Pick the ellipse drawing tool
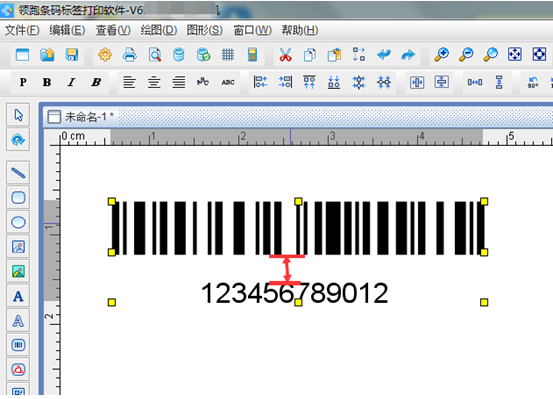 point(18,222)
